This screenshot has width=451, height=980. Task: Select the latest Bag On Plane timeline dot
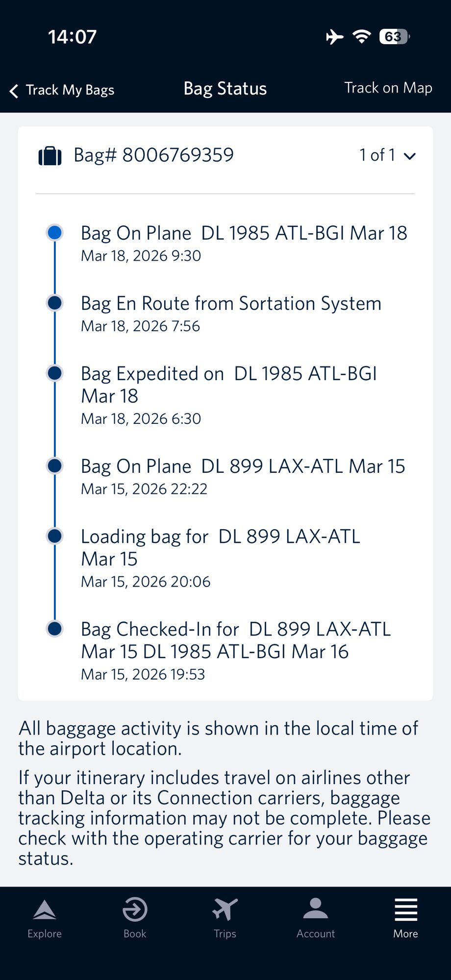[x=55, y=232]
